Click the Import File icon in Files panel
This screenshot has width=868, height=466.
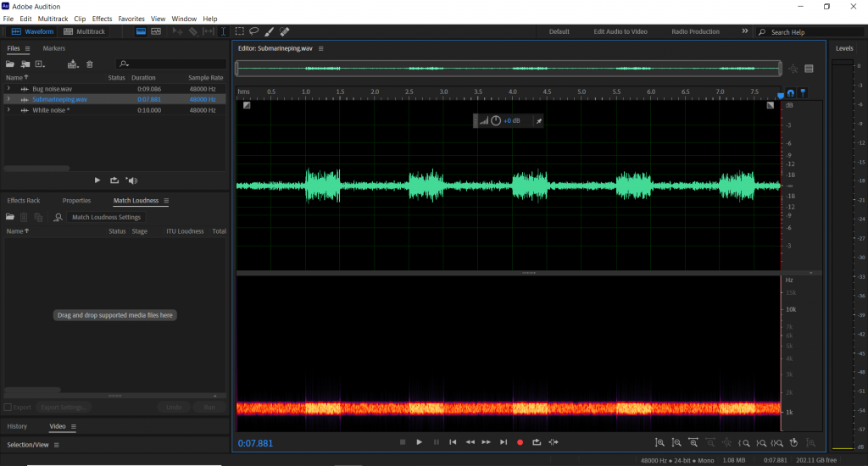pos(25,64)
